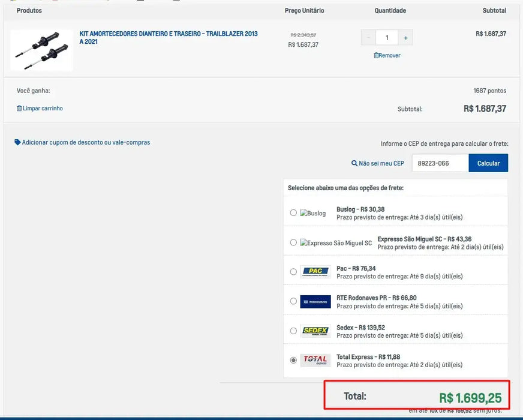Image resolution: width=523 pixels, height=420 pixels.
Task: Click the CEP input field
Action: pos(440,163)
